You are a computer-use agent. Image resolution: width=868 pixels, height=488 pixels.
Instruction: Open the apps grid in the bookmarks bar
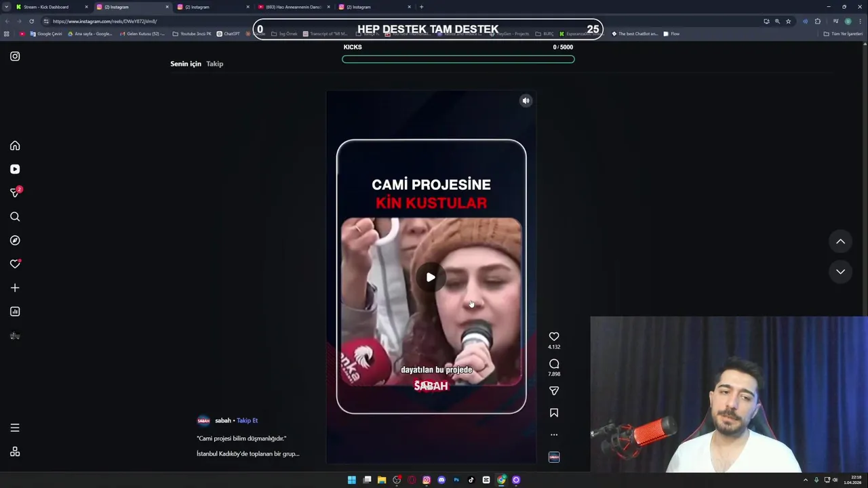coord(7,34)
